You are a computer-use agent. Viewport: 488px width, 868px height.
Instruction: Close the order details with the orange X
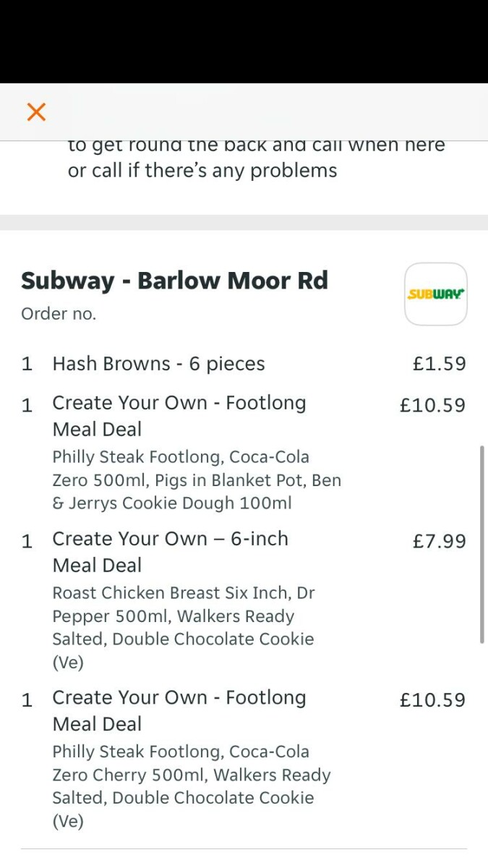36,112
